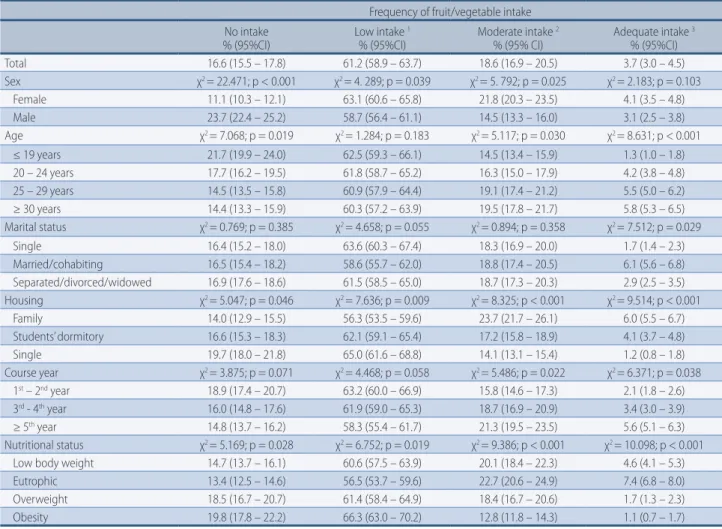
Task: Select the 'Nutritional status' category label
Action: coord(44,445)
